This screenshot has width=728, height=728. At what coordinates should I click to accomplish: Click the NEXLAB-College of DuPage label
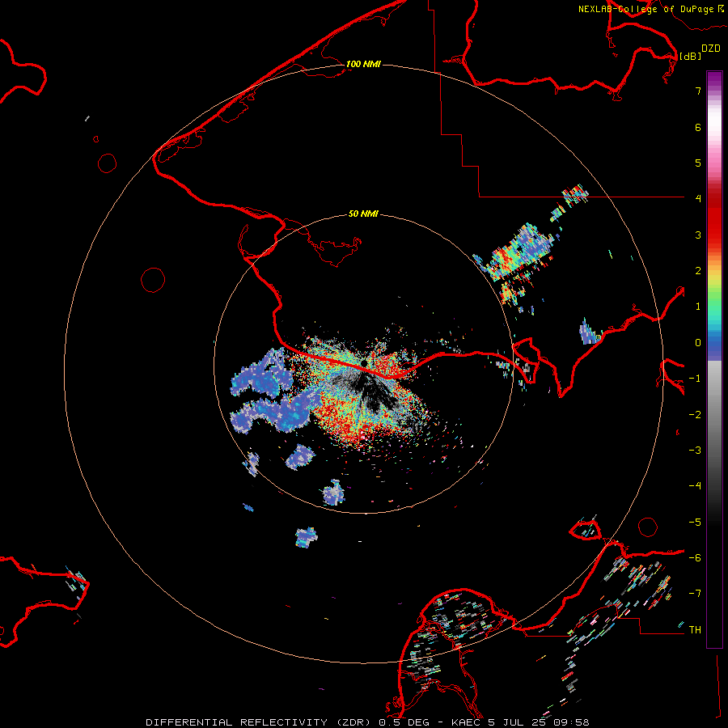tap(646, 9)
